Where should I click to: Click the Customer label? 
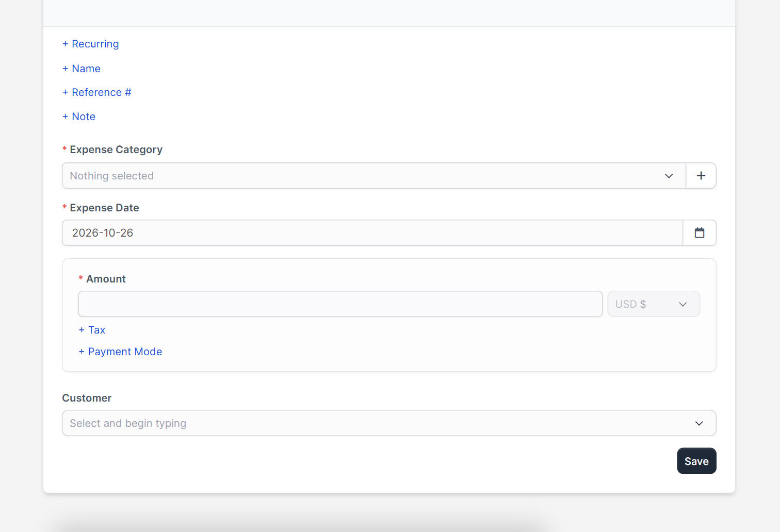(x=87, y=398)
